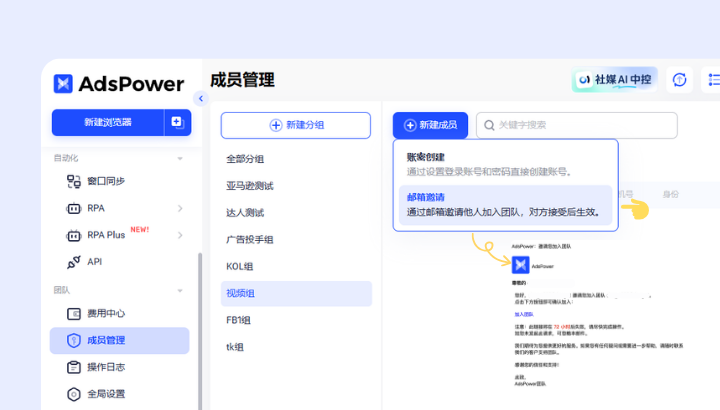Open the batch-create icon beside 新建浏览器

point(178,122)
